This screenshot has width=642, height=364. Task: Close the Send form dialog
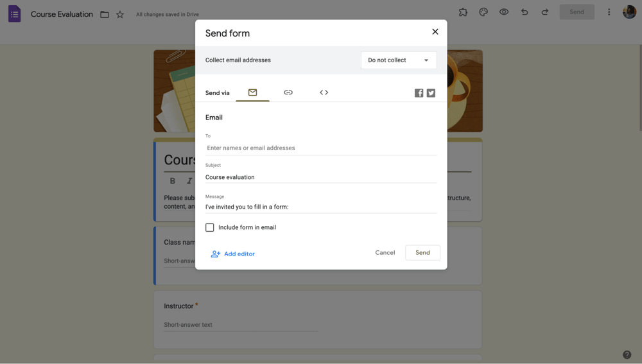pyautogui.click(x=435, y=32)
